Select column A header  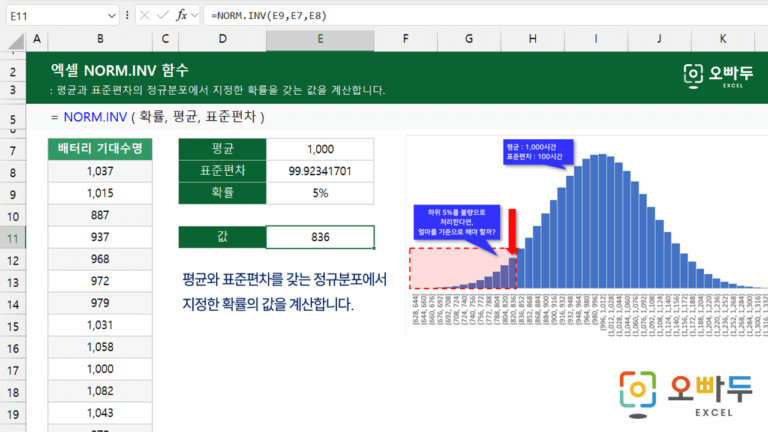[37, 39]
